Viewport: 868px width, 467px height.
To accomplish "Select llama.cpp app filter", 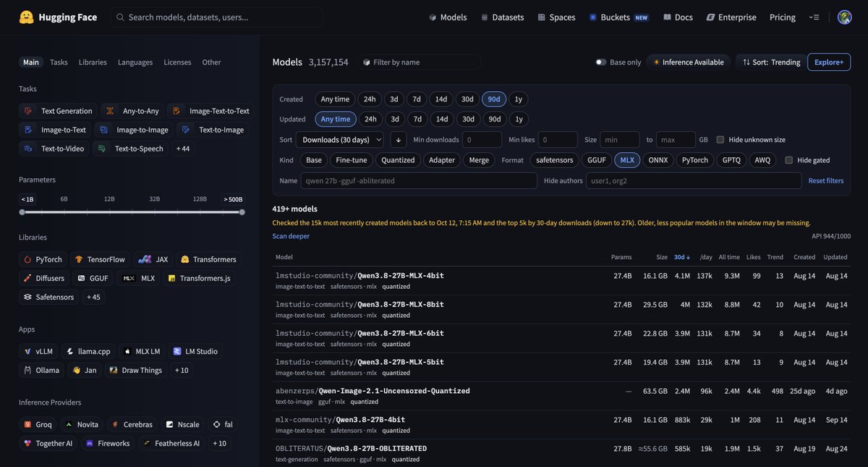I will [90, 351].
